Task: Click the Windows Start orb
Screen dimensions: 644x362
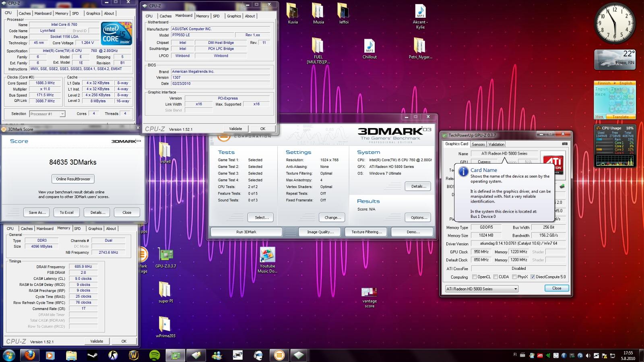Action: coord(9,355)
